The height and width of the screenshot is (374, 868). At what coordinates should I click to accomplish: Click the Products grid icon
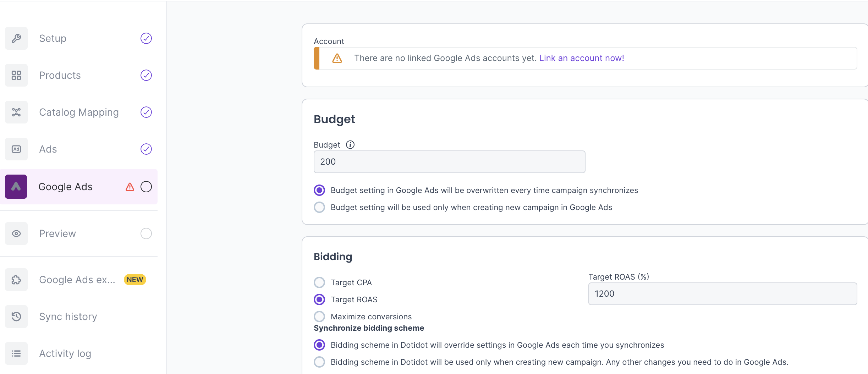(16, 75)
